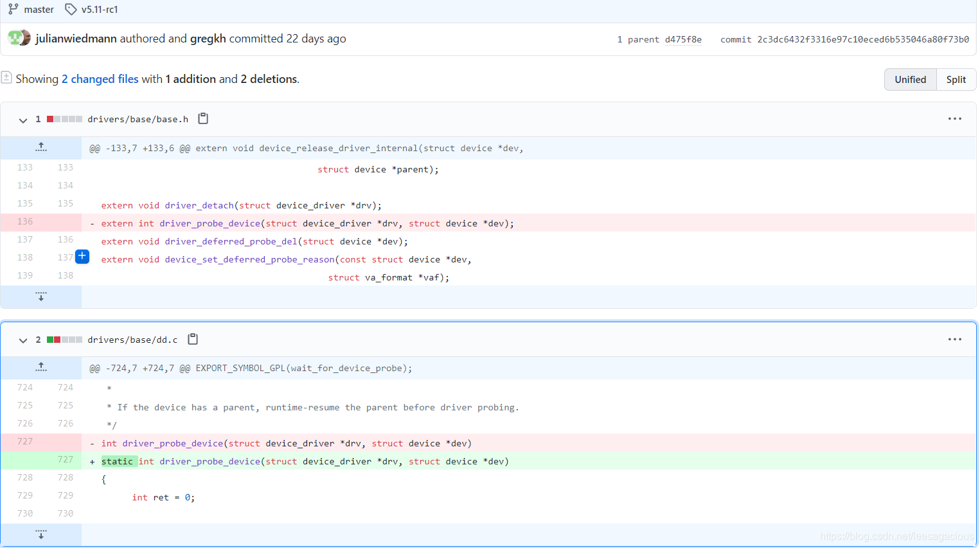Open the more options menu for base.h

click(x=955, y=119)
